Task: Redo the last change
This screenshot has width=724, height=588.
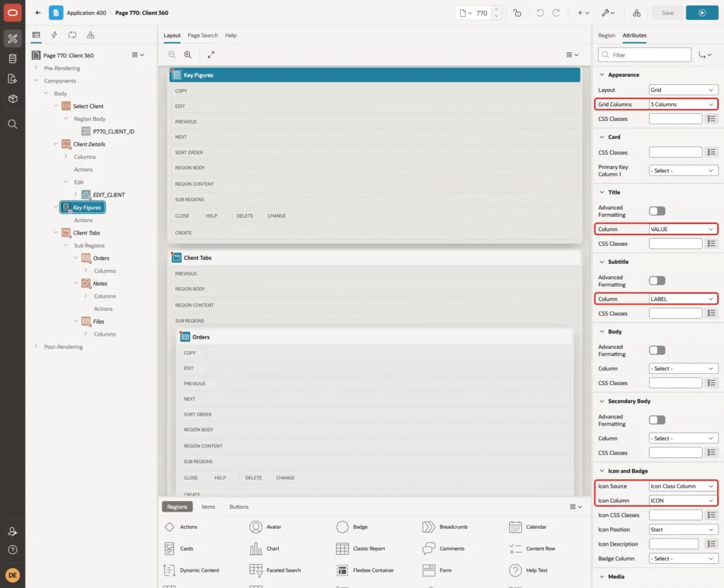Action: [x=556, y=13]
